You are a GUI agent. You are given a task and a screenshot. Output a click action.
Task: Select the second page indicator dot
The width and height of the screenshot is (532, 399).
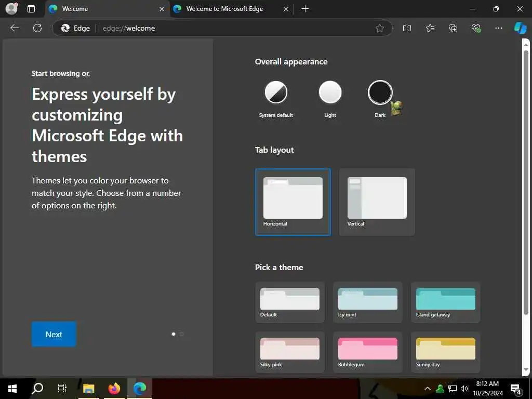pos(181,334)
